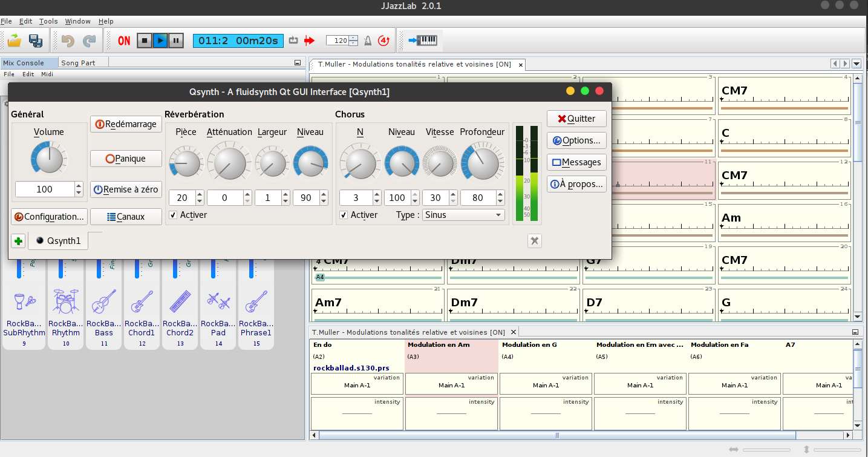Screen dimensions: 868x457
Task: Open the Tools menu
Action: [48, 21]
